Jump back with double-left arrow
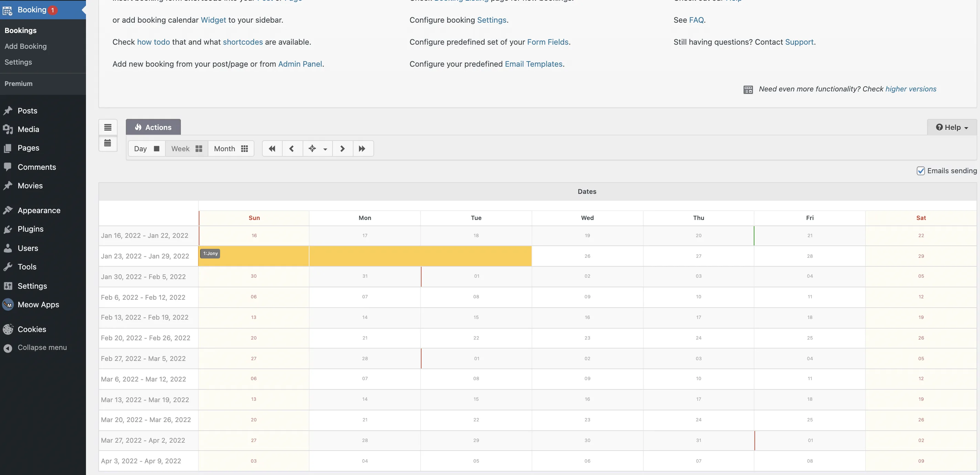This screenshot has width=980, height=475. pyautogui.click(x=272, y=149)
